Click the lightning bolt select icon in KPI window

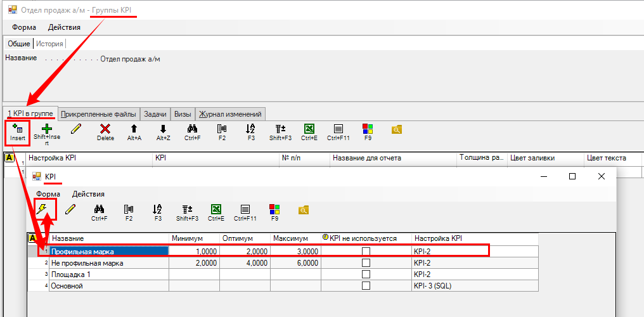click(x=42, y=209)
